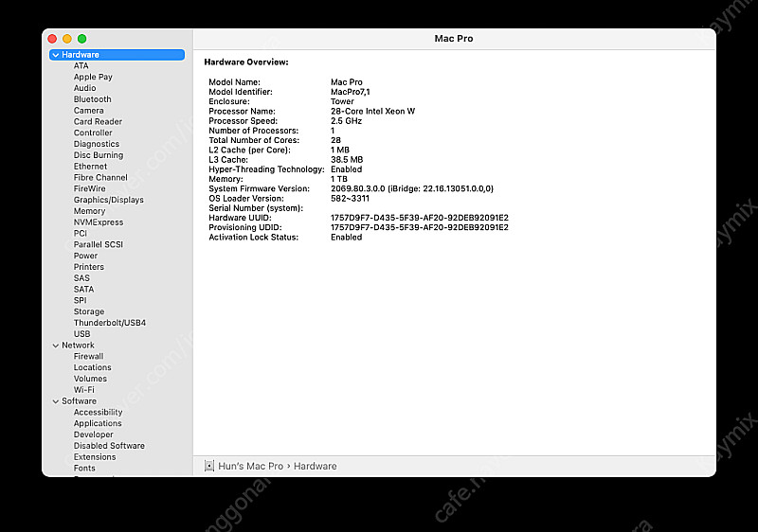The width and height of the screenshot is (758, 532).
Task: Select Camera in the sidebar
Action: 88,111
